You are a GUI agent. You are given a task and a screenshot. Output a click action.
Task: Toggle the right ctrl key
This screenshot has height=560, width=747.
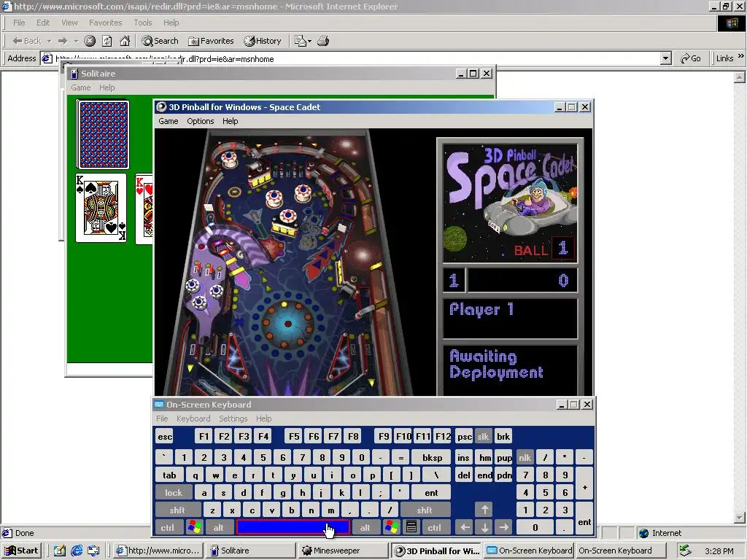click(435, 528)
